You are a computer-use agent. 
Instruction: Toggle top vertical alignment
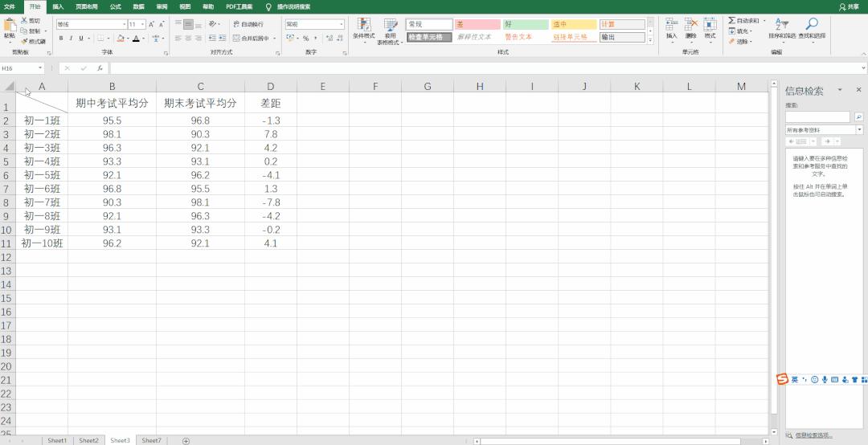click(x=178, y=24)
